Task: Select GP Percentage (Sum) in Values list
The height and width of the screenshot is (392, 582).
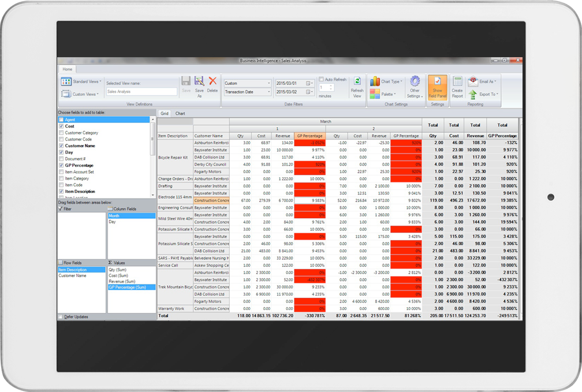Action: pyautogui.click(x=131, y=287)
